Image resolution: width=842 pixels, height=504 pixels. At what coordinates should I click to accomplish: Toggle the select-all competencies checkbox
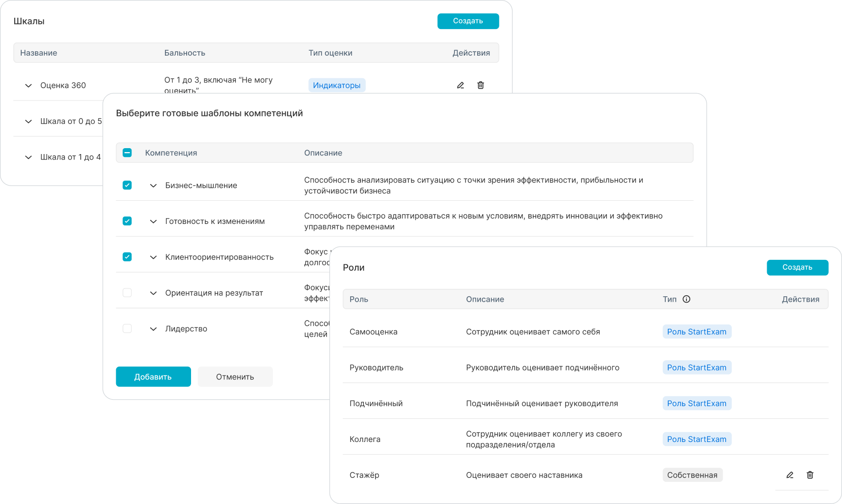(x=127, y=153)
